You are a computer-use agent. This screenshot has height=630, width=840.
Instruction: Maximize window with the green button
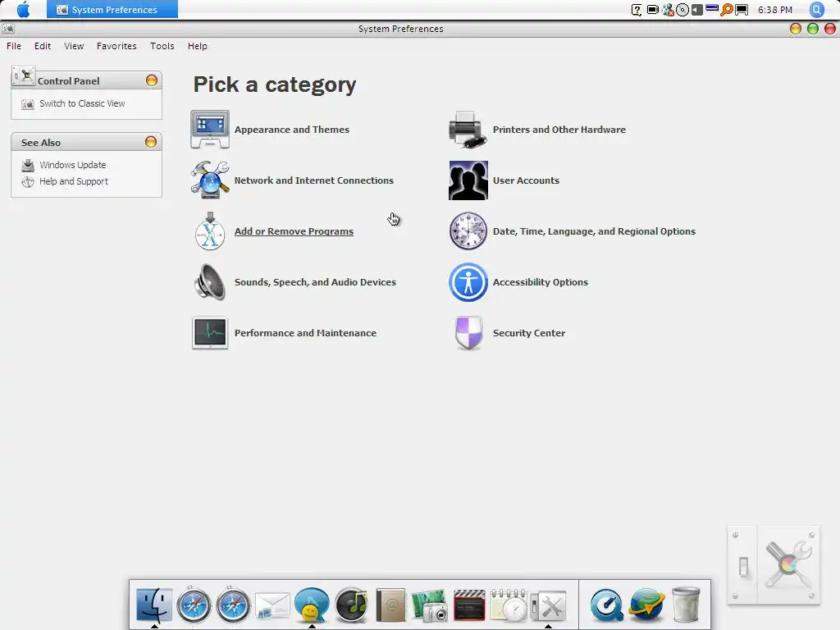tap(813, 29)
